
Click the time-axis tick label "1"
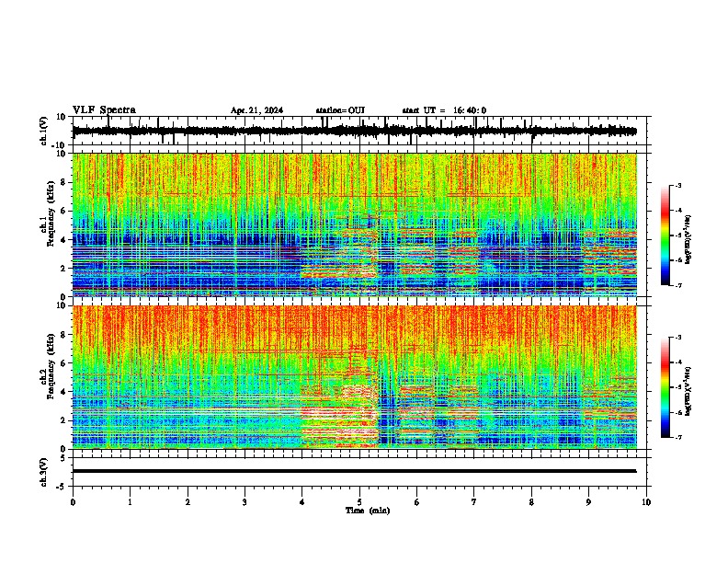(x=130, y=502)
